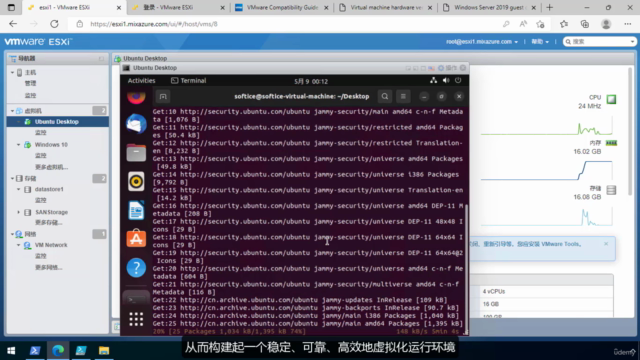Switch to 登录 - VMware ESXi tab
The height and width of the screenshot is (360, 640).
click(178, 7)
